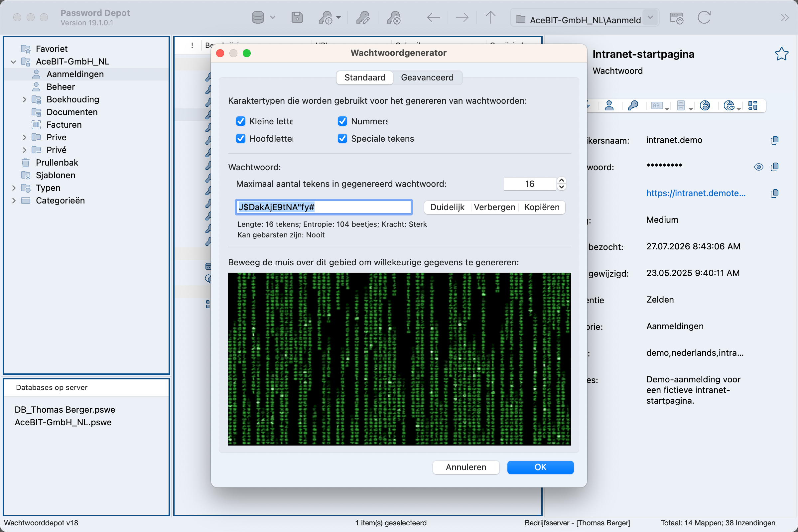The image size is (798, 532).
Task: Uncheck the Speciale tekens checkbox
Action: (x=342, y=138)
